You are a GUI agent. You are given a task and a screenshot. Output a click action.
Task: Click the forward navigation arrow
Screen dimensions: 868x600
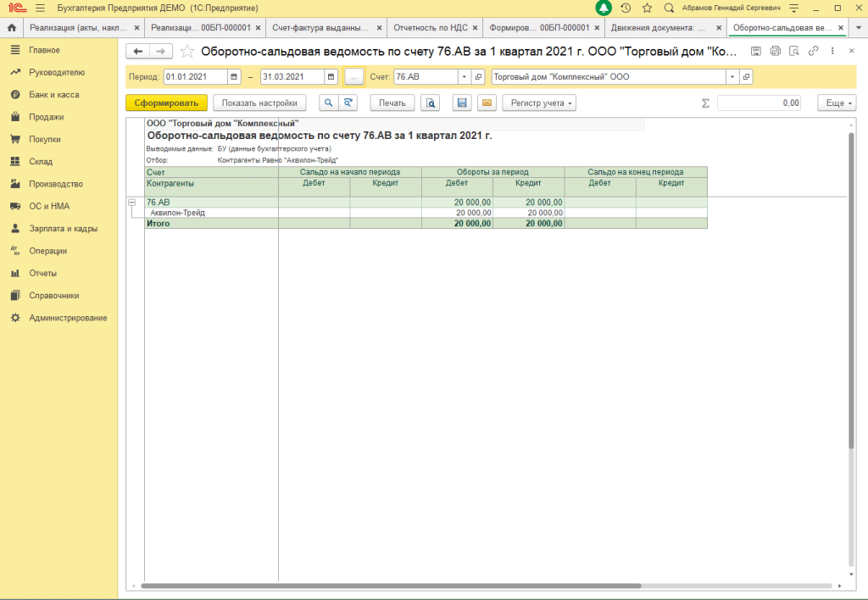click(x=160, y=52)
